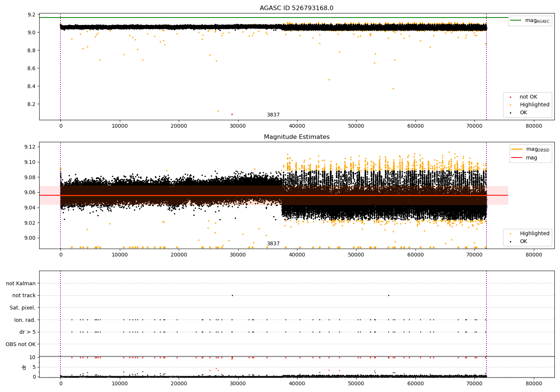Click the 8.2 y-axis tick in the top plot

click(x=32, y=104)
